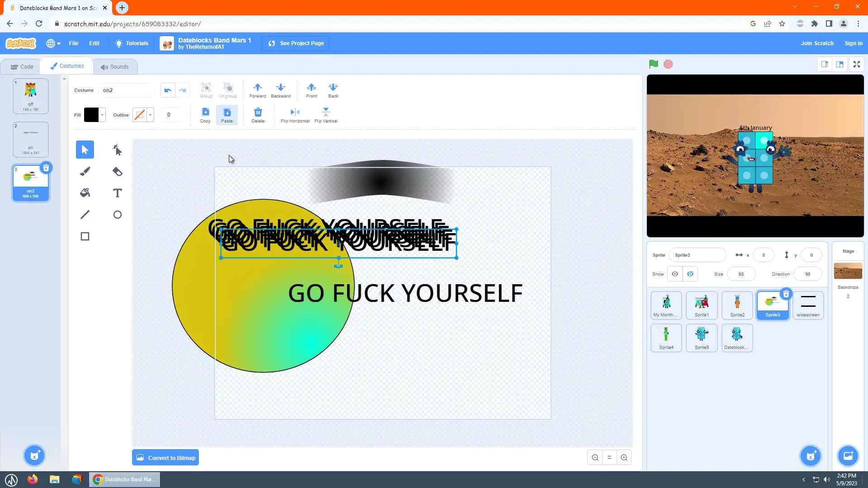Select the Eraser tool

click(x=117, y=171)
